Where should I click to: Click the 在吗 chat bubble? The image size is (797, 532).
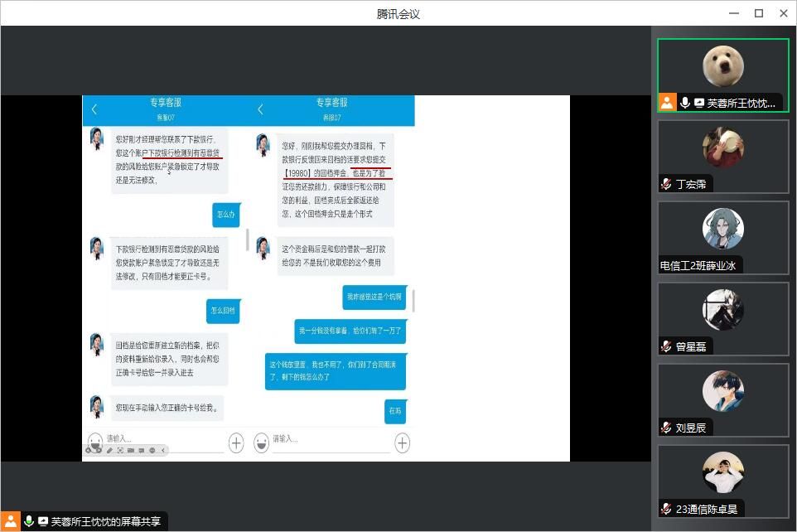point(395,411)
